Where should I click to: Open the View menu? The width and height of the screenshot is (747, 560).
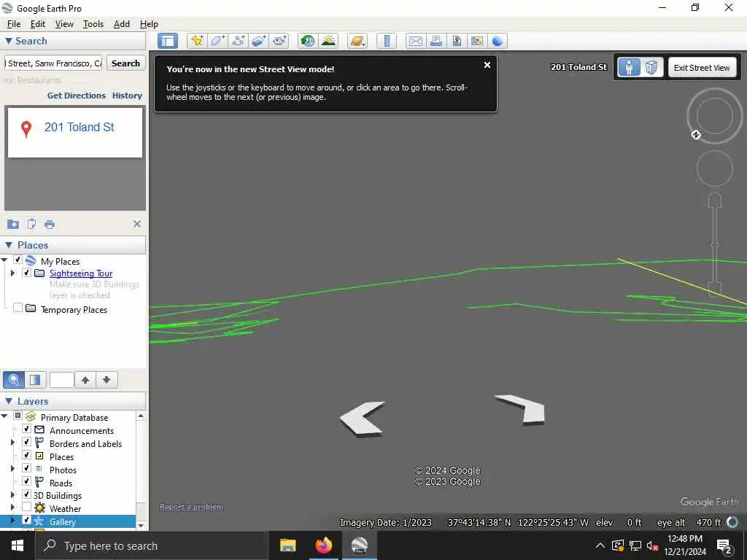click(x=64, y=24)
